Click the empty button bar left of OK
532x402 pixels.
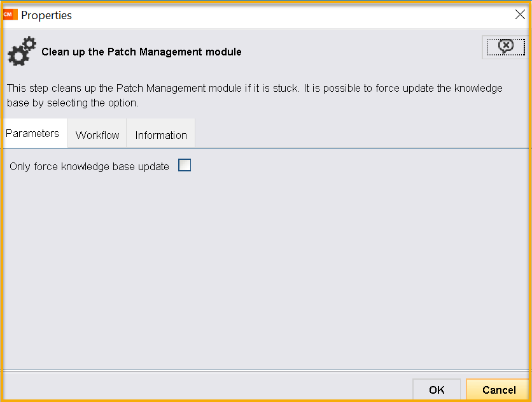204,389
